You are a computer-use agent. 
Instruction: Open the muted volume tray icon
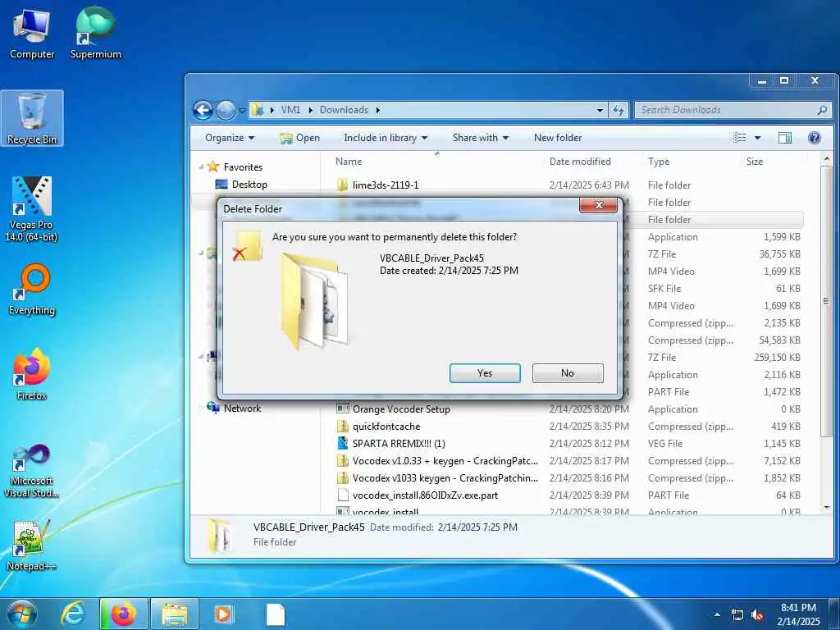tap(757, 615)
